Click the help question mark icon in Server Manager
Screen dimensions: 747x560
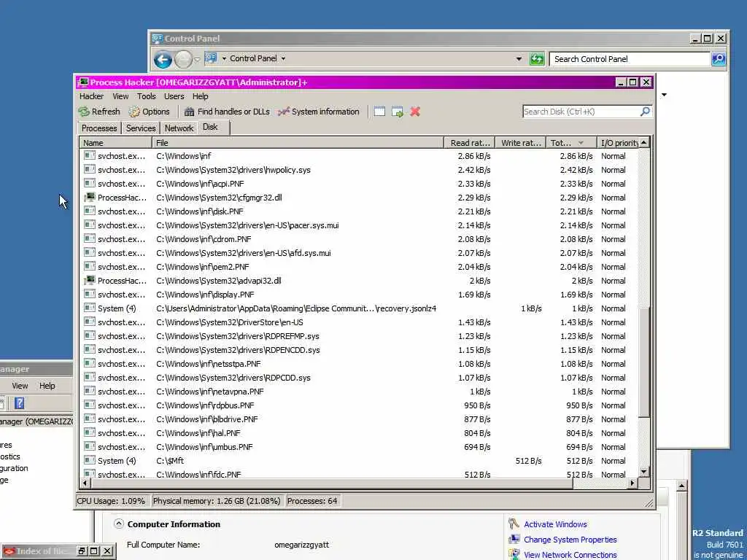coord(20,403)
